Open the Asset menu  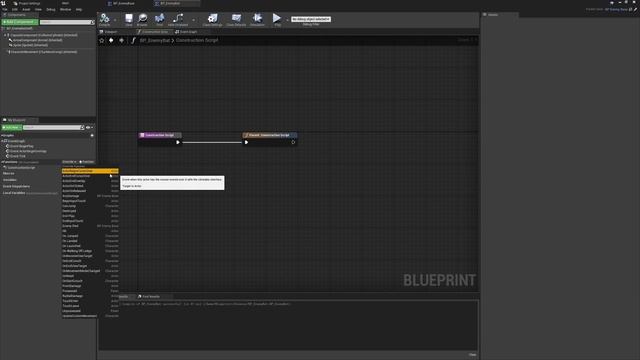pyautogui.click(x=26, y=9)
